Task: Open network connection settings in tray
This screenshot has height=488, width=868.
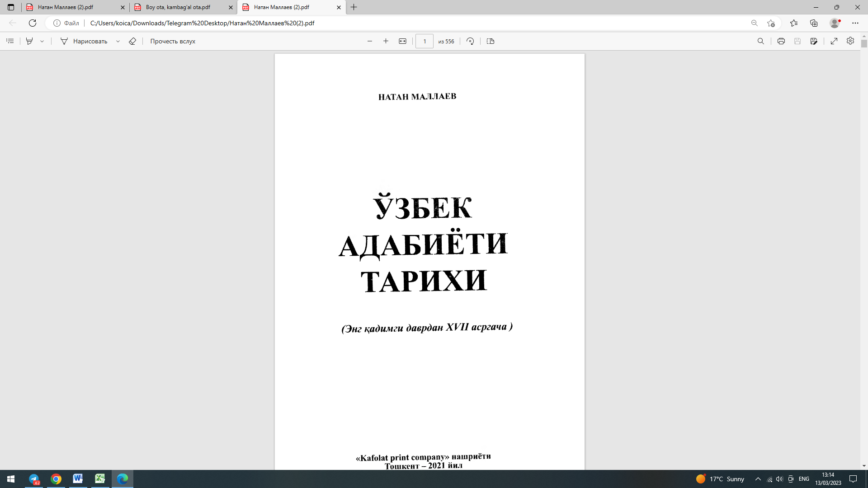Action: click(769, 479)
